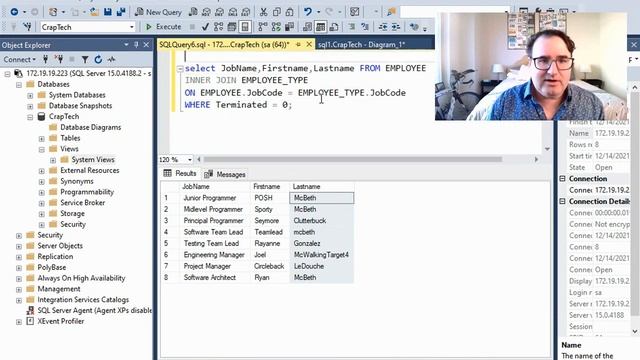This screenshot has height=360, width=640.
Task: Collapse the select statement outline toggle
Action: click(x=180, y=69)
